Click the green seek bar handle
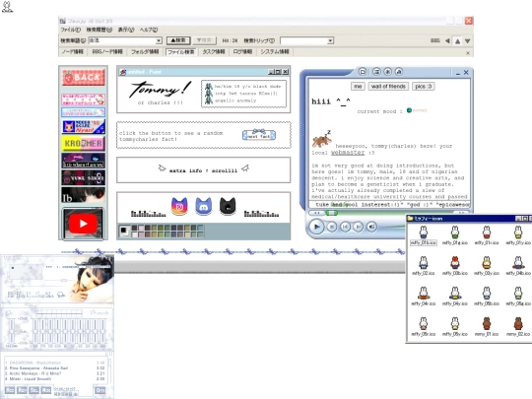 pyautogui.click(x=331, y=213)
